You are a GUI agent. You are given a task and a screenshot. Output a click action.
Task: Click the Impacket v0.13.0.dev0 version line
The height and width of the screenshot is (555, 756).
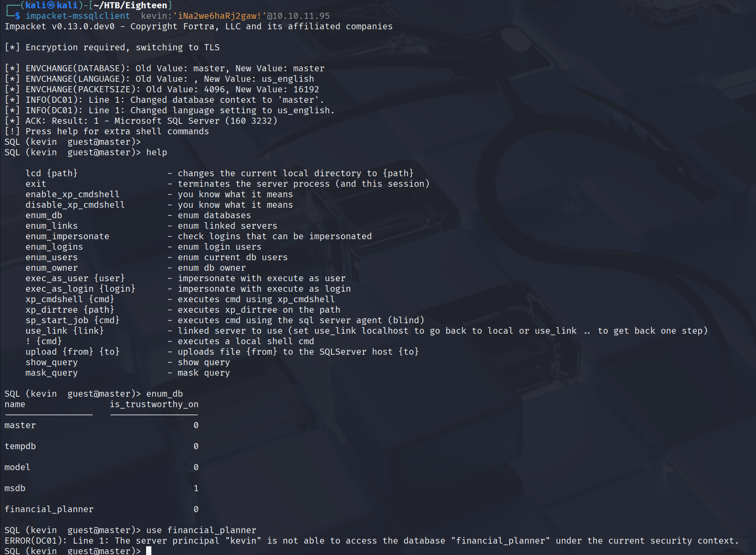[199, 26]
